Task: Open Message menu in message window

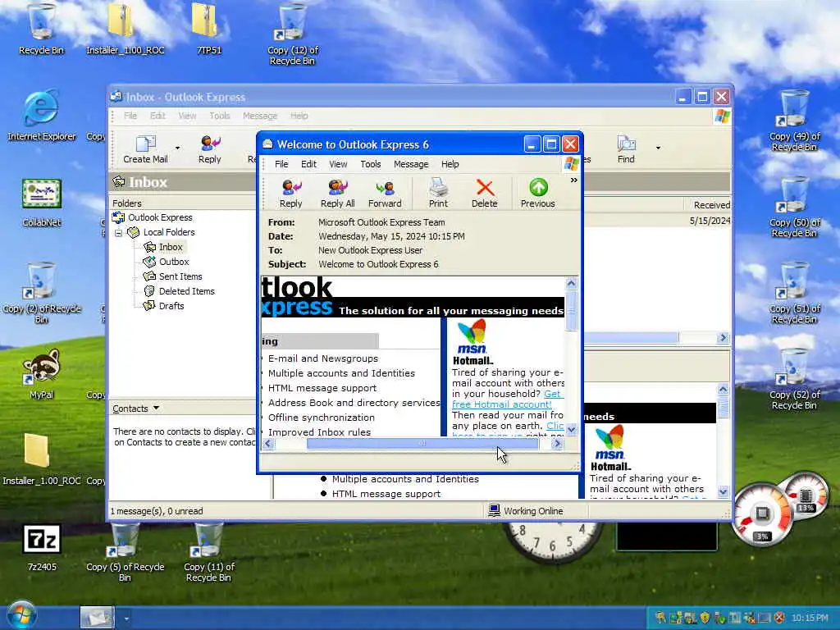Action: [411, 164]
